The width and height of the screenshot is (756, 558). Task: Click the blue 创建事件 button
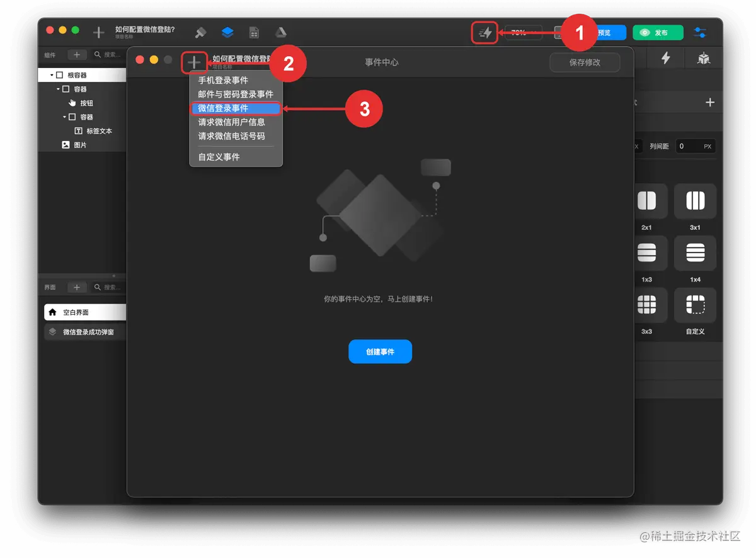380,351
